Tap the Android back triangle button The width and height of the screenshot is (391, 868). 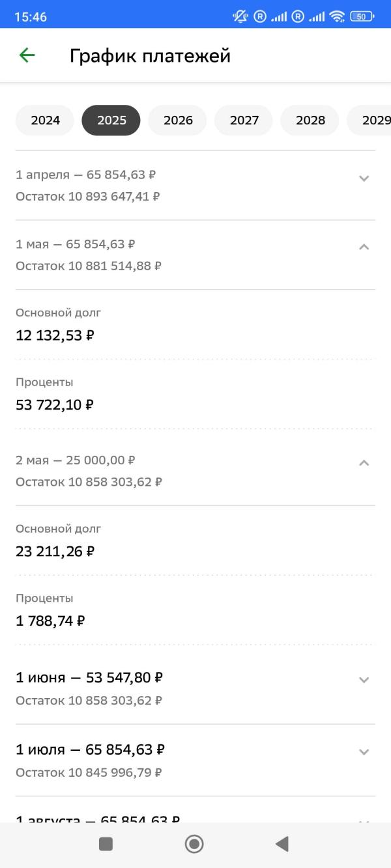coord(282,844)
